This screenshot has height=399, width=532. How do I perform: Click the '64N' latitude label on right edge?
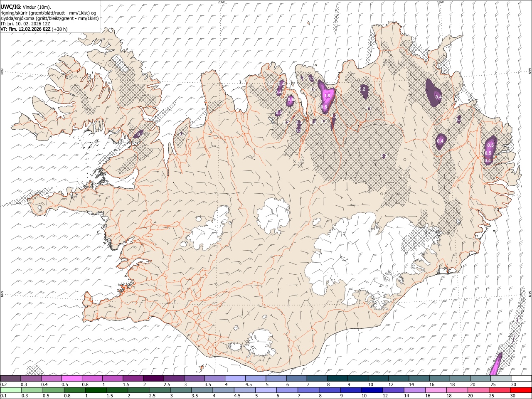(x=530, y=293)
